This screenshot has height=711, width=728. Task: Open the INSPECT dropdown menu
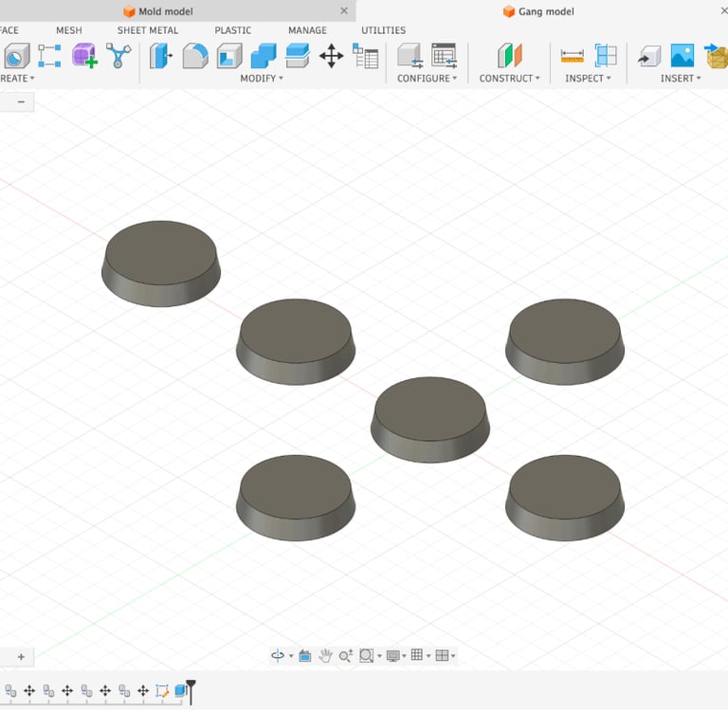[588, 79]
